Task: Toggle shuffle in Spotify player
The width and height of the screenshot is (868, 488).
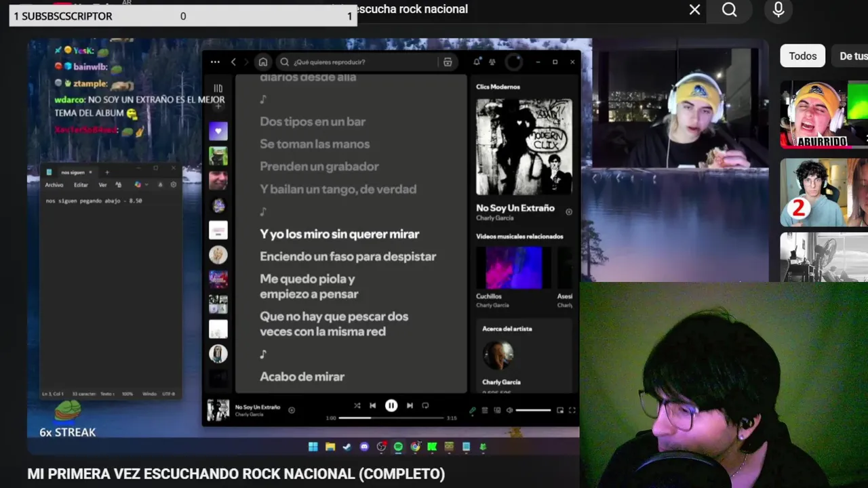Action: 357,405
